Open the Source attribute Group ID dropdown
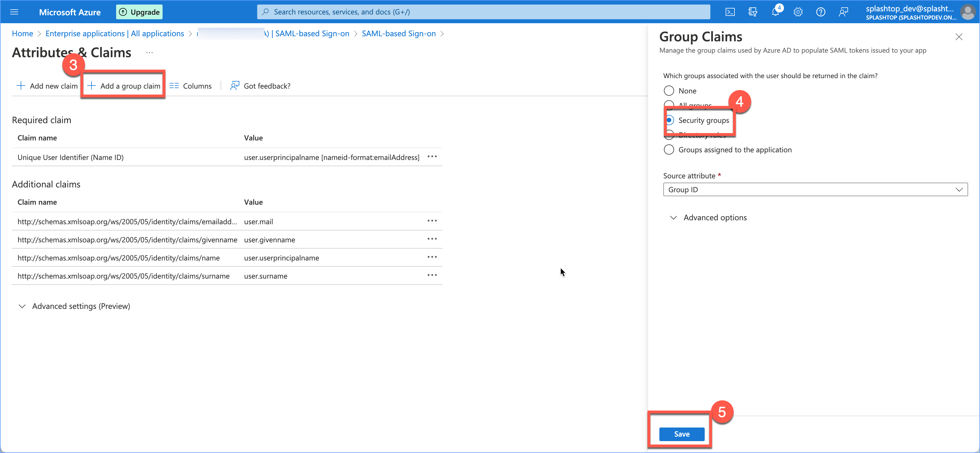This screenshot has width=980, height=453. (815, 189)
